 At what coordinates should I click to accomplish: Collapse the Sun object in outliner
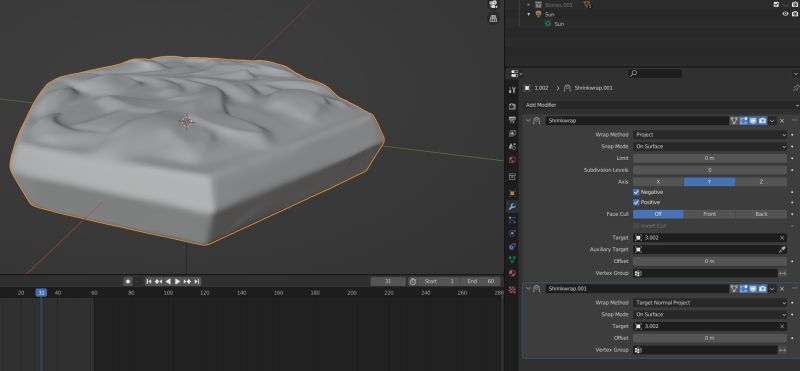click(x=529, y=14)
